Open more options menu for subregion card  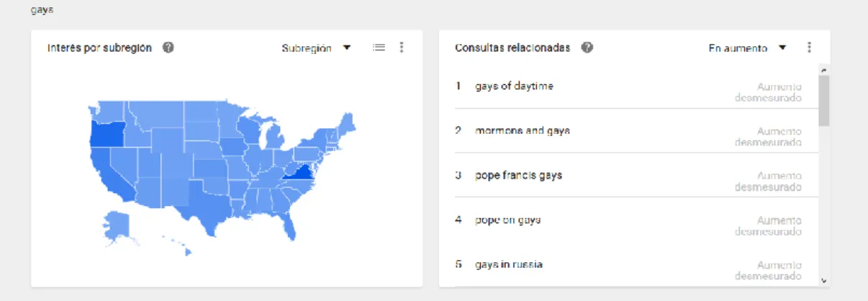pos(402,48)
